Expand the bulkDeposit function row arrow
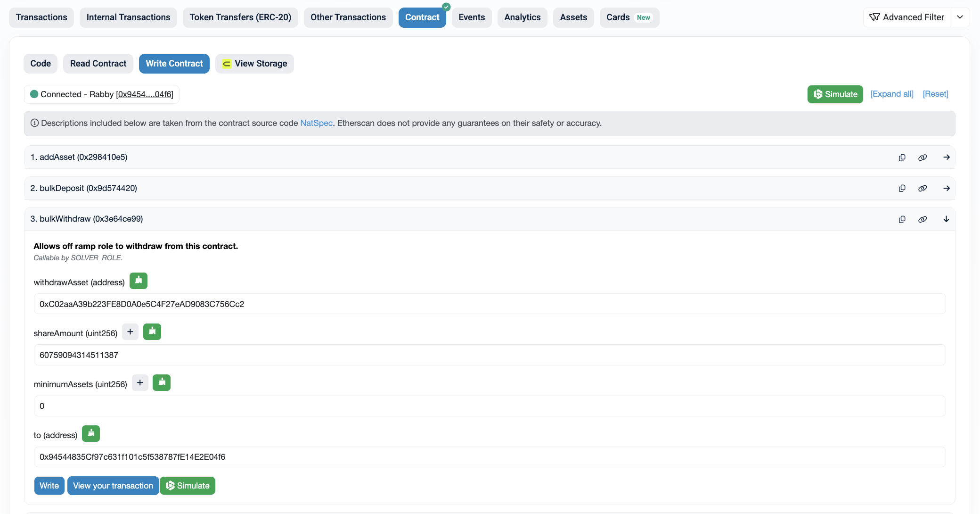Image resolution: width=980 pixels, height=514 pixels. (x=946, y=188)
